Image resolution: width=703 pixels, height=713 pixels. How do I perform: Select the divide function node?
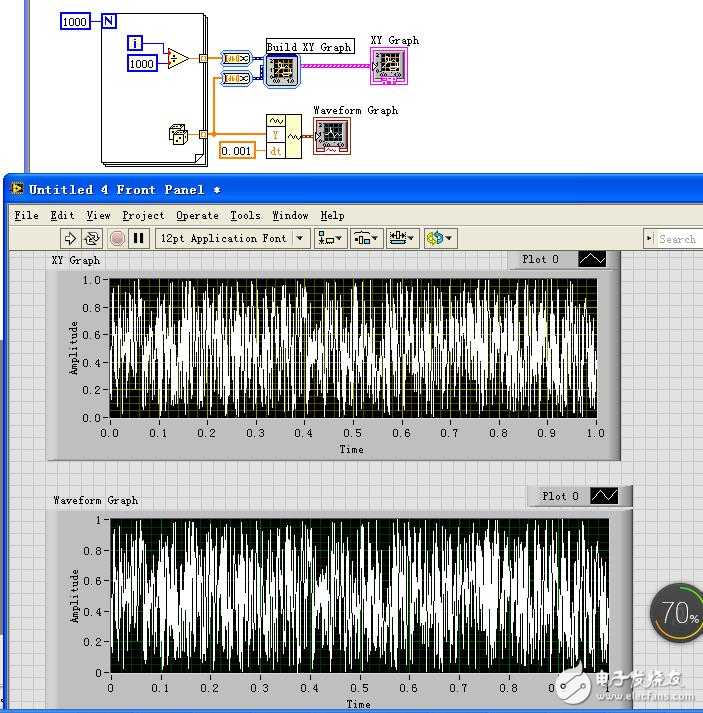pos(177,58)
